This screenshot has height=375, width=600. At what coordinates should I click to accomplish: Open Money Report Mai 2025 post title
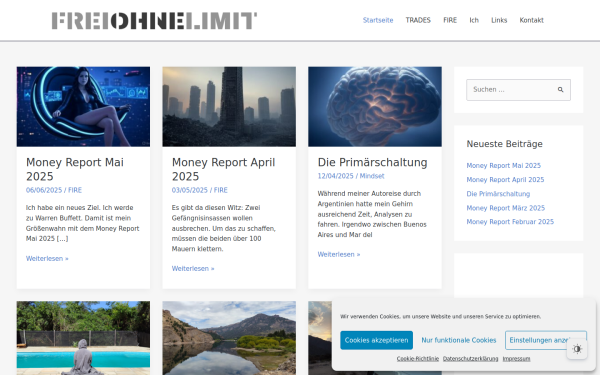[75, 170]
